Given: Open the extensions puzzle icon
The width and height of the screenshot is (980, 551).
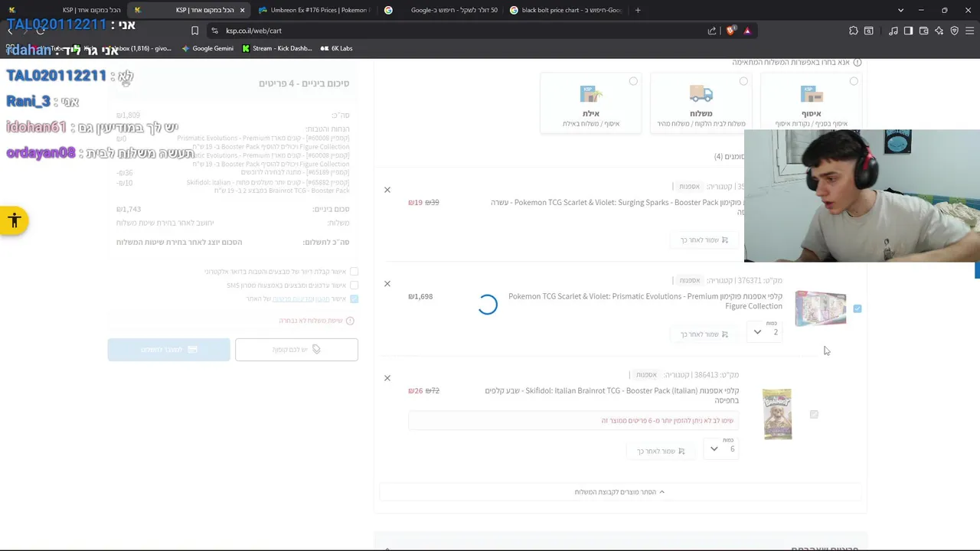Looking at the screenshot, I should coord(853,31).
